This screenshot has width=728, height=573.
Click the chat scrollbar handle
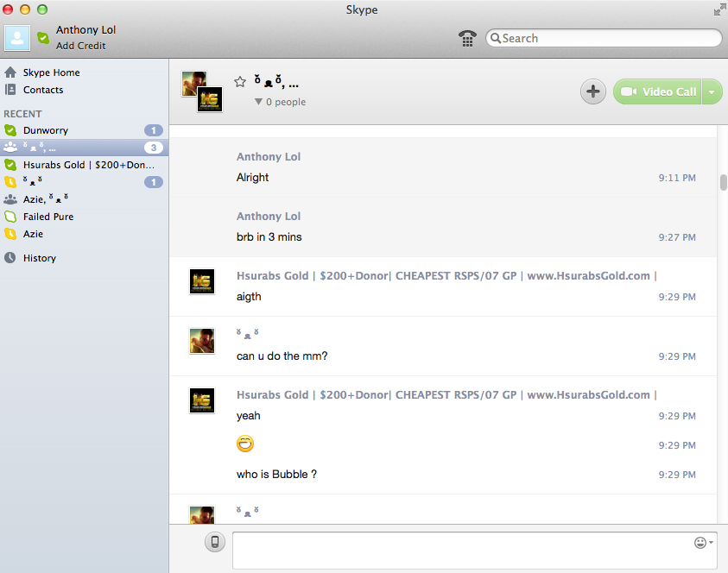[x=724, y=182]
